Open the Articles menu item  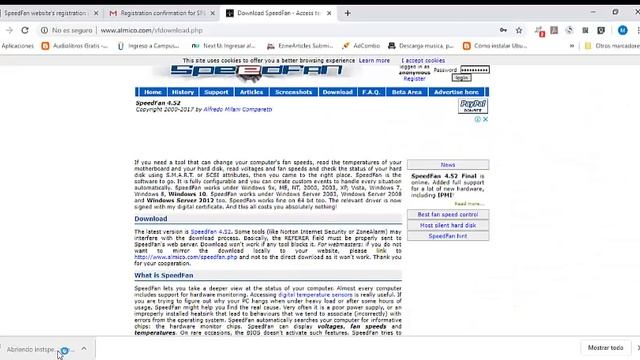click(251, 92)
